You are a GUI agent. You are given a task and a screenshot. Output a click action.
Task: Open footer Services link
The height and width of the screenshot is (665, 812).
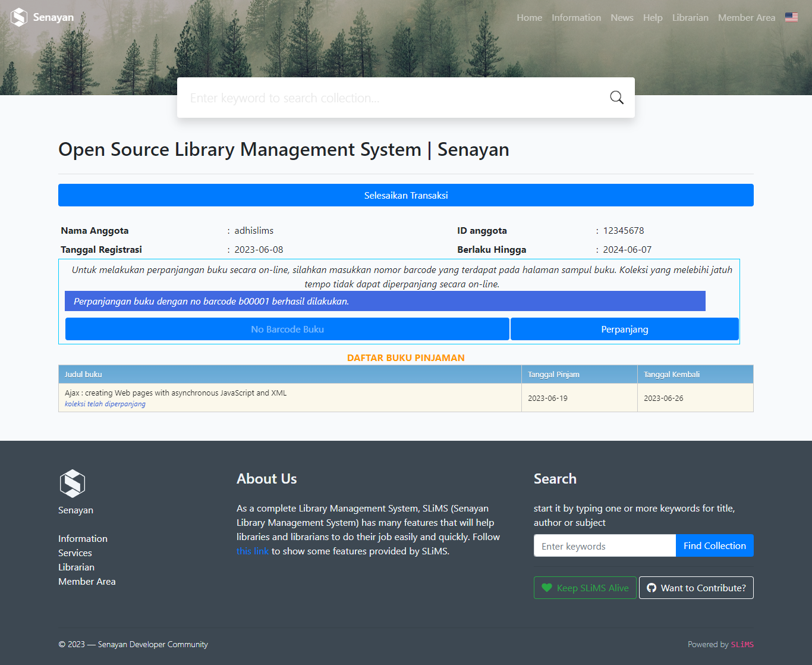pos(75,553)
